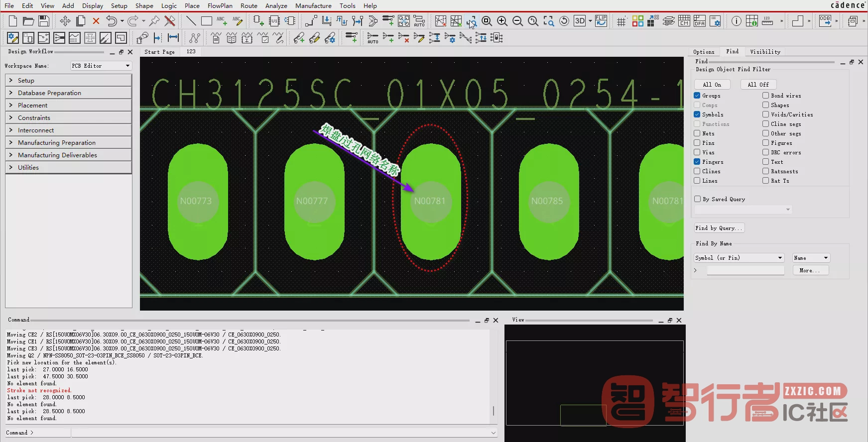Uncheck the Groups checkbox
This screenshot has width=868, height=442.
pos(697,96)
